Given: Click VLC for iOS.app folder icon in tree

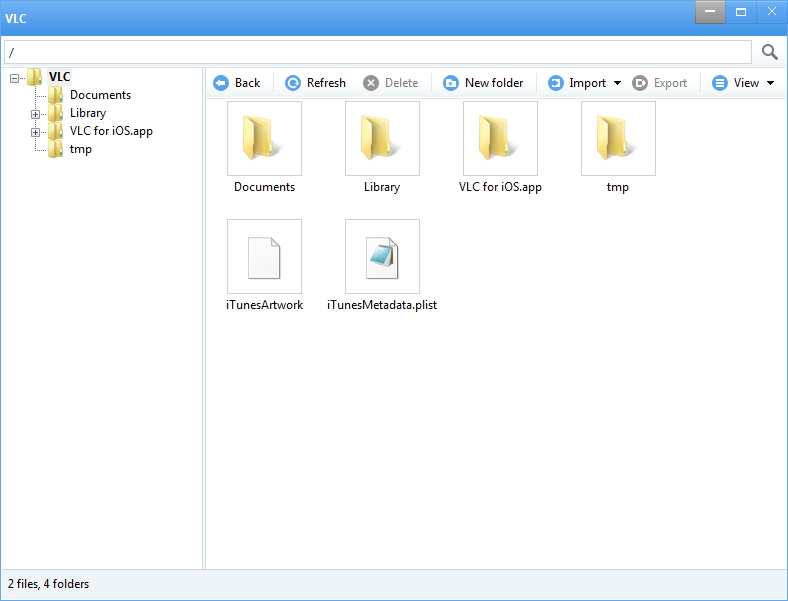Looking at the screenshot, I should (x=55, y=131).
